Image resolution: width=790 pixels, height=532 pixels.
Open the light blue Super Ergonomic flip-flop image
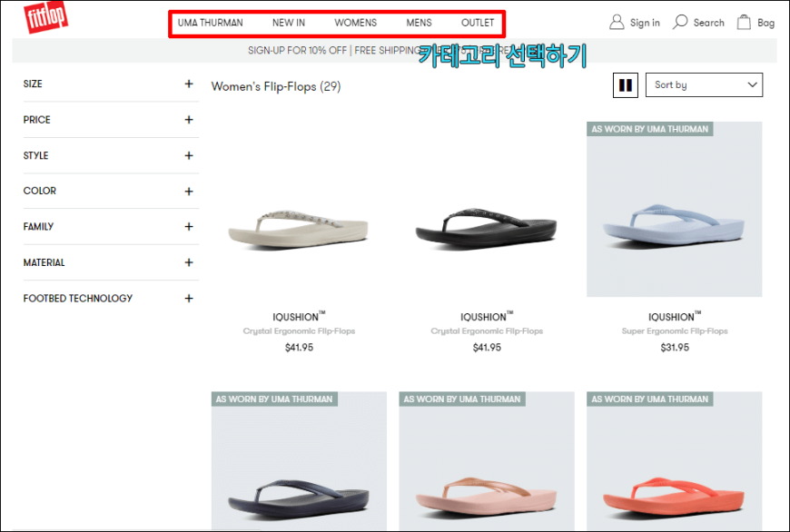click(x=674, y=210)
